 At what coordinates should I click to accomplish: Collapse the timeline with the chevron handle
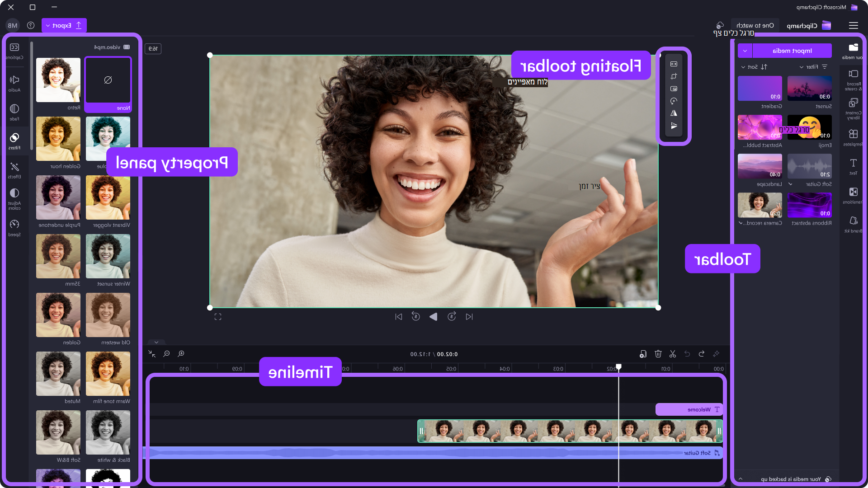[156, 342]
